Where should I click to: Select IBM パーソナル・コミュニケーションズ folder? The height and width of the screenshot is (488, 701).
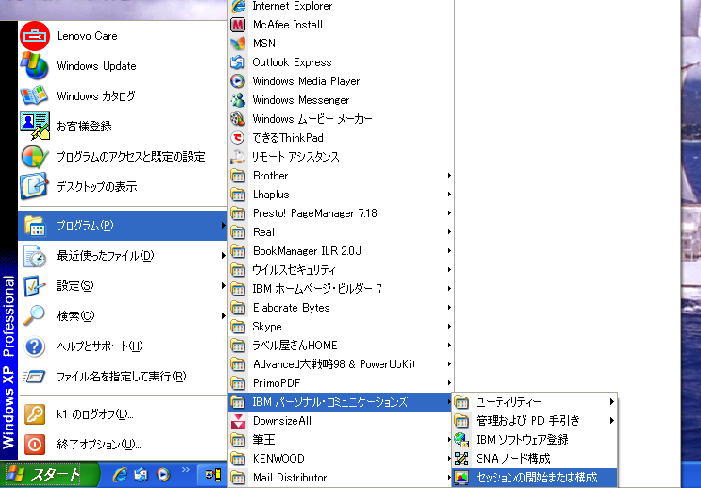[x=341, y=402]
